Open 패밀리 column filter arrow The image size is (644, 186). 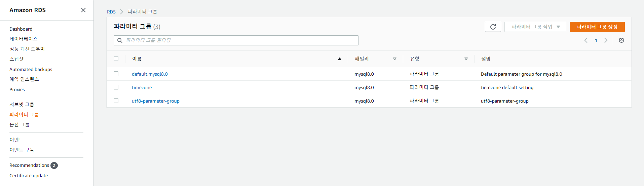(395, 59)
